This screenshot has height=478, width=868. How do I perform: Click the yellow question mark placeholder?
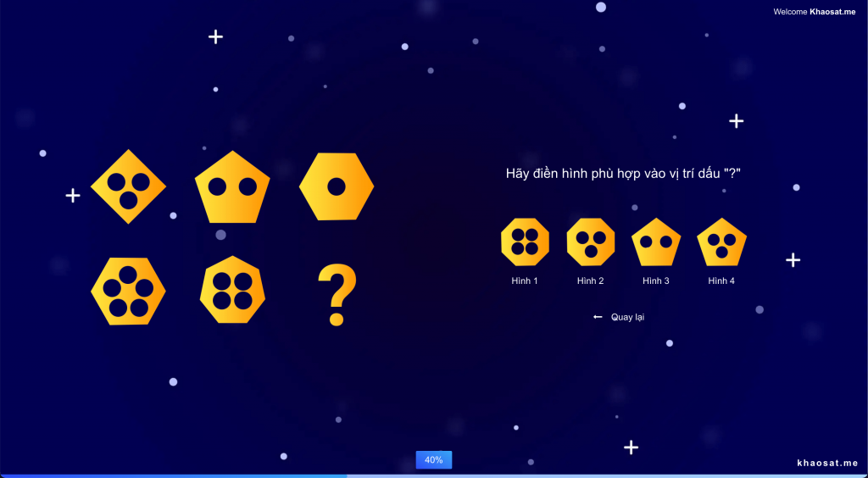point(337,295)
